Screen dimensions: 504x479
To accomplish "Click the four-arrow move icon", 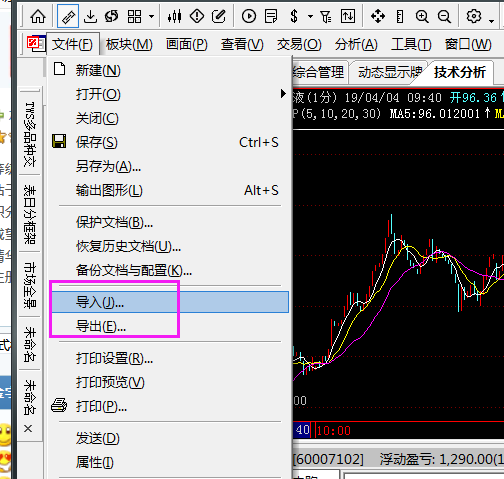I will (378, 16).
